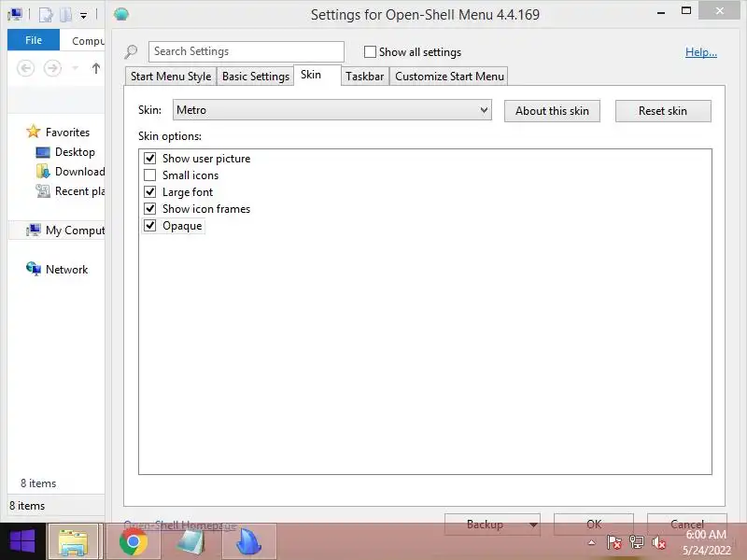Click the Downloads folder icon in Explorer
Viewport: 747px width, 560px height.
pos(43,172)
